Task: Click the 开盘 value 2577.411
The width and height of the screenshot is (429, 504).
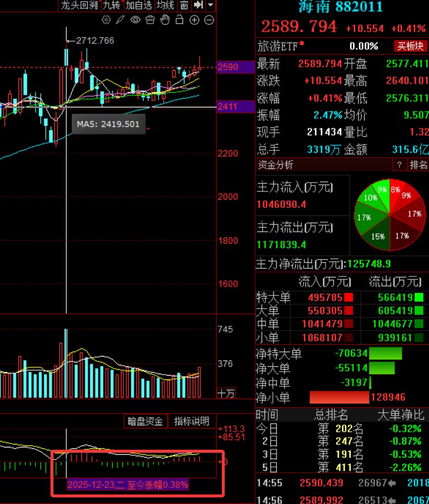Action: pyautogui.click(x=407, y=64)
